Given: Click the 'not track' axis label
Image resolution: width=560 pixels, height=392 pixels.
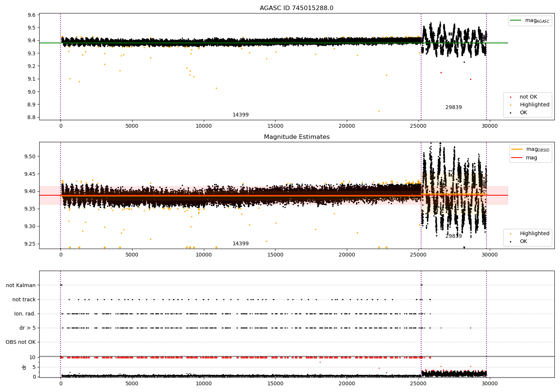Looking at the screenshot, I should [x=24, y=299].
